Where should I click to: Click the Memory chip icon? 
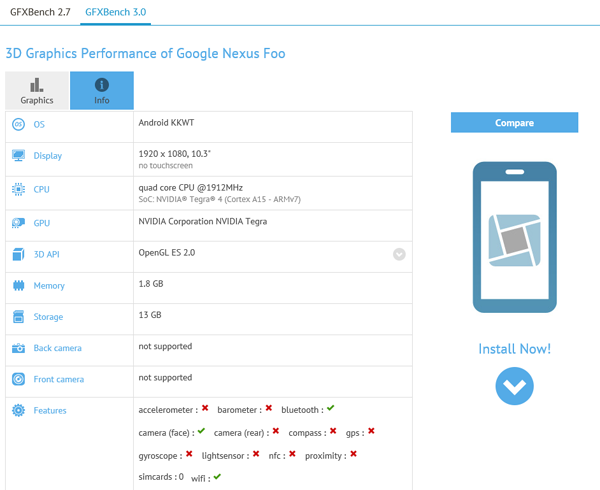click(18, 285)
